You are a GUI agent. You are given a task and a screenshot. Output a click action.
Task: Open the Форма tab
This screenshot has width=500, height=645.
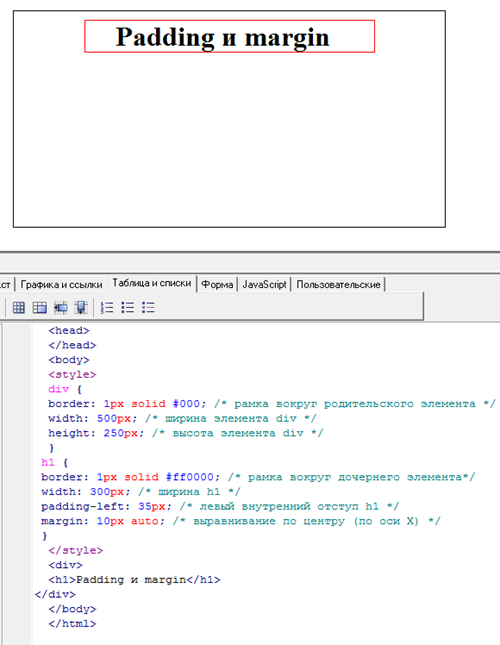click(x=217, y=284)
